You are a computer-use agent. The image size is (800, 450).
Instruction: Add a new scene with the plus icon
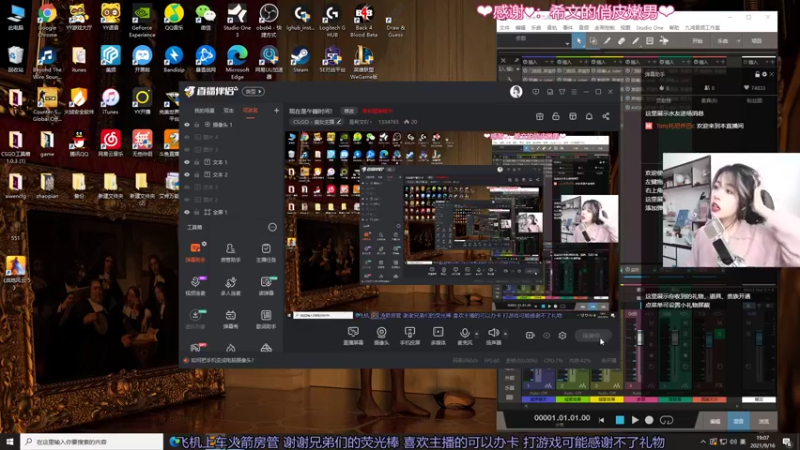pyautogui.click(x=276, y=110)
